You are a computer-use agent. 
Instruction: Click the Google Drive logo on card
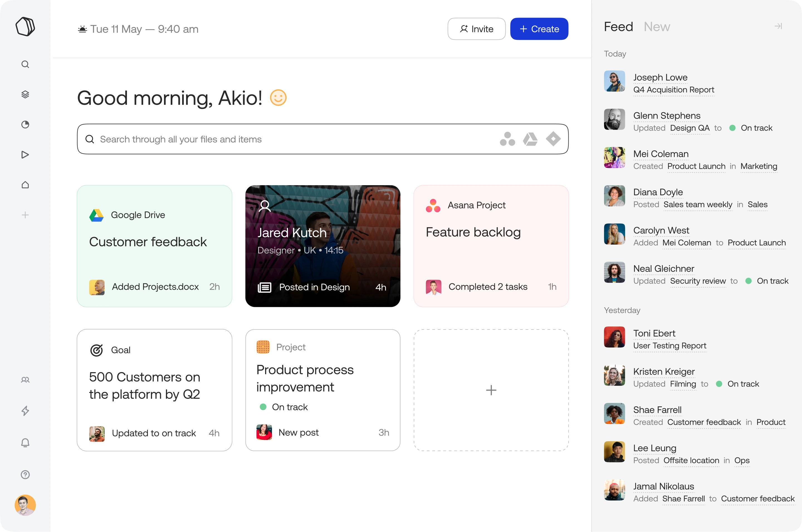pos(96,215)
